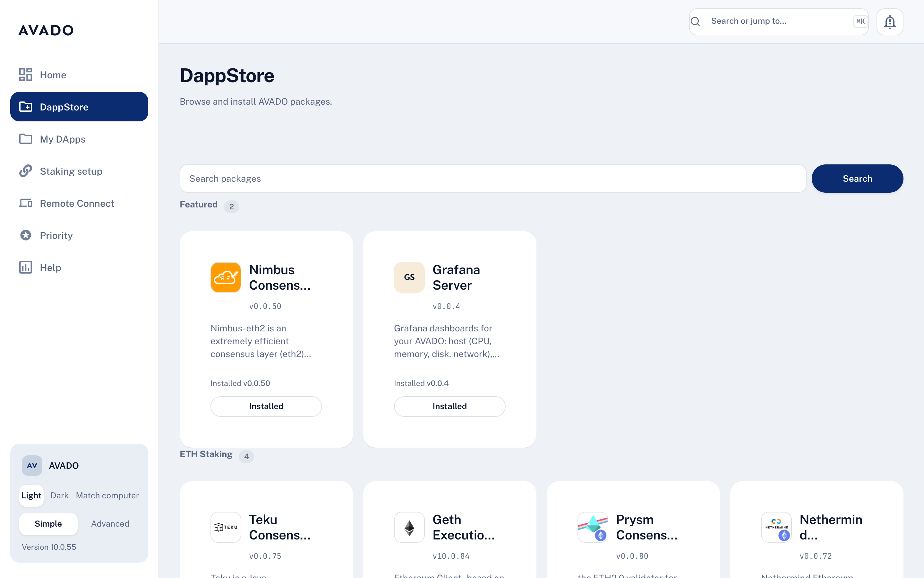Open Geth Executio... package title
The width and height of the screenshot is (924, 578).
coord(464,527)
